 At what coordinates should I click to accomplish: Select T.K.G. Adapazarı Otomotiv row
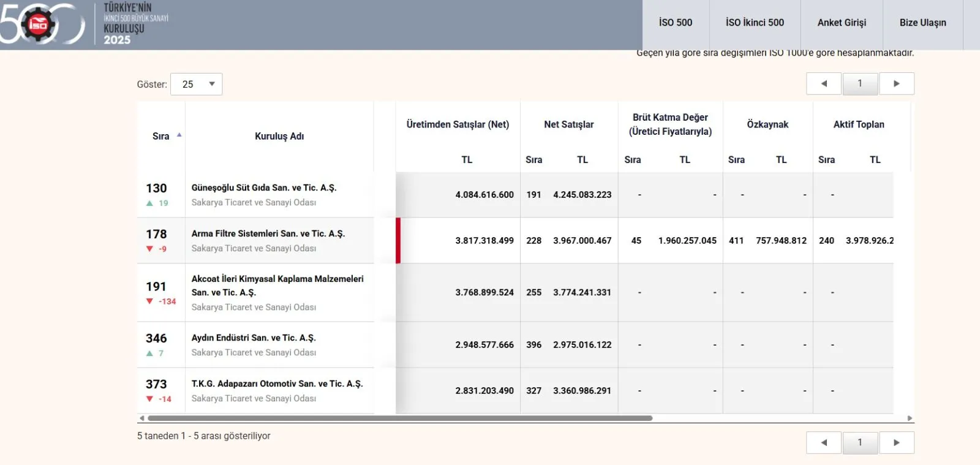pos(515,391)
